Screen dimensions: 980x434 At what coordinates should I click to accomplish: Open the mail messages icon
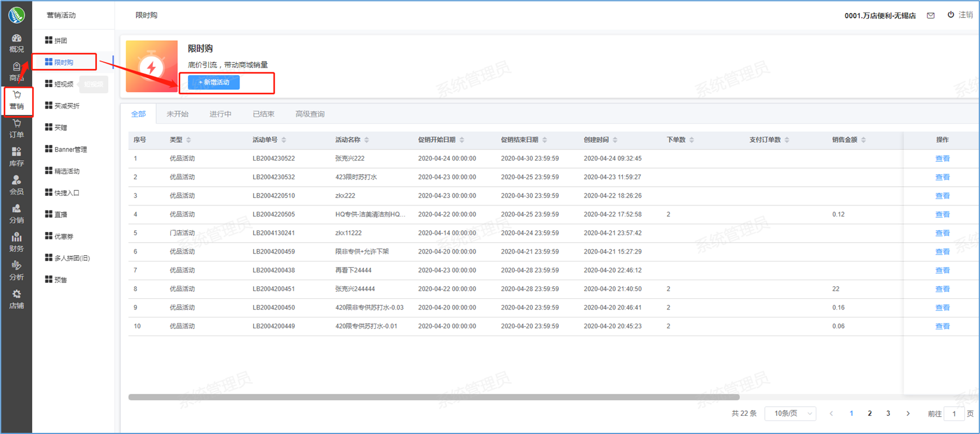(x=931, y=15)
